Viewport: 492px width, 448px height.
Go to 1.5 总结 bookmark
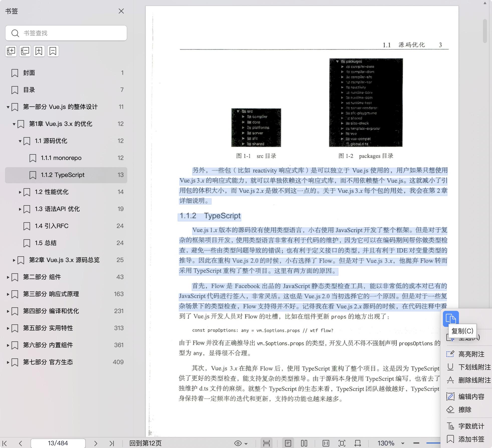pos(66,243)
